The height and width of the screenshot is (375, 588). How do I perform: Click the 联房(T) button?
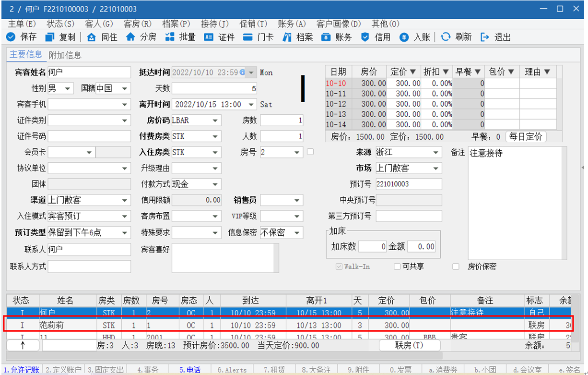click(409, 345)
